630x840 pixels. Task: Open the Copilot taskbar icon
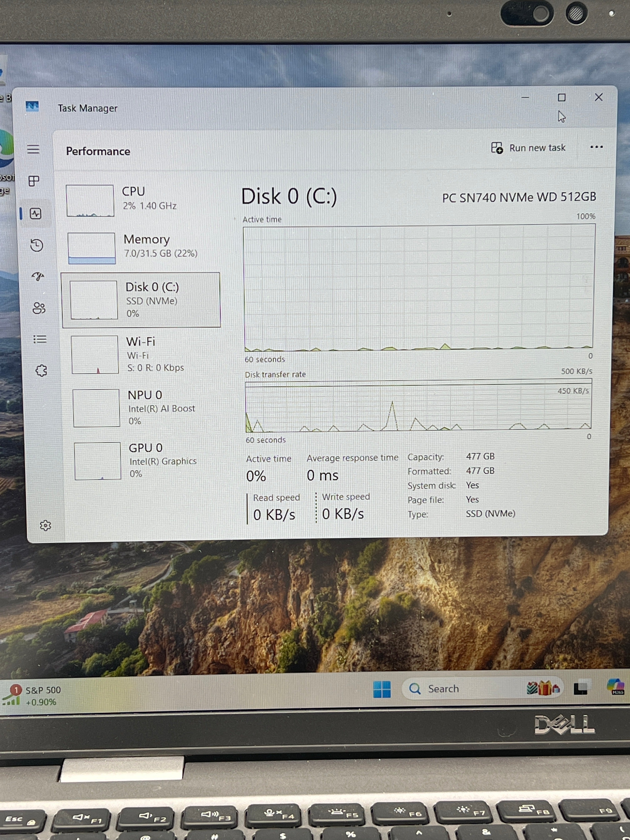click(616, 687)
